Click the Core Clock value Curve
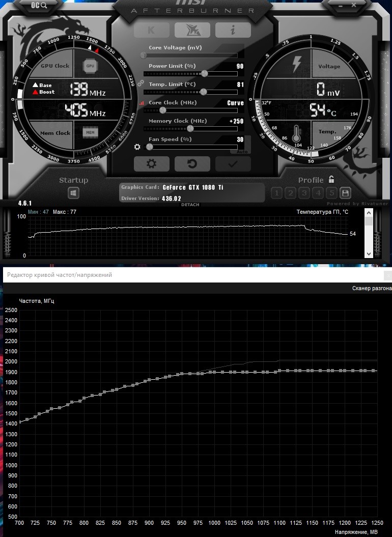The width and height of the screenshot is (392, 537). [235, 103]
